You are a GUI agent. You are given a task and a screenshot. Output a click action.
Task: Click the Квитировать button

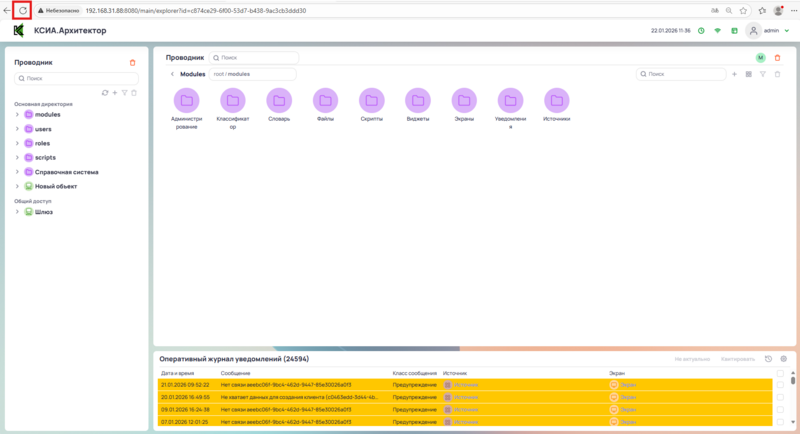click(x=736, y=358)
